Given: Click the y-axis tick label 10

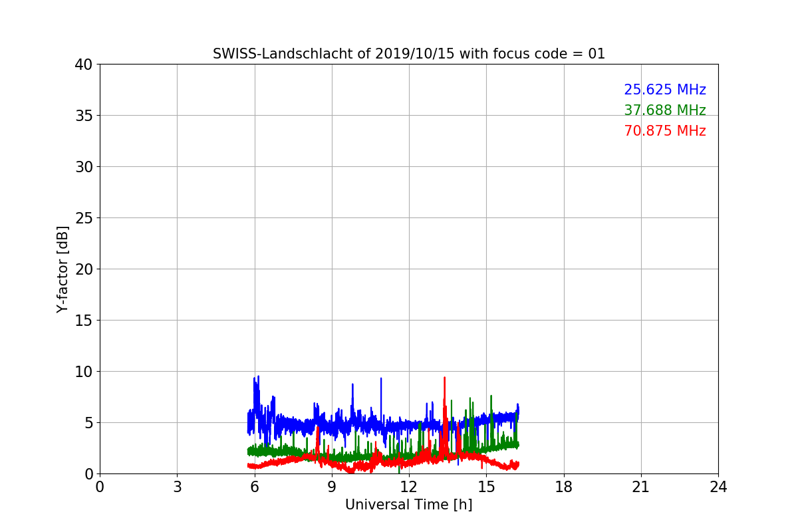Looking at the screenshot, I should pos(83,372).
